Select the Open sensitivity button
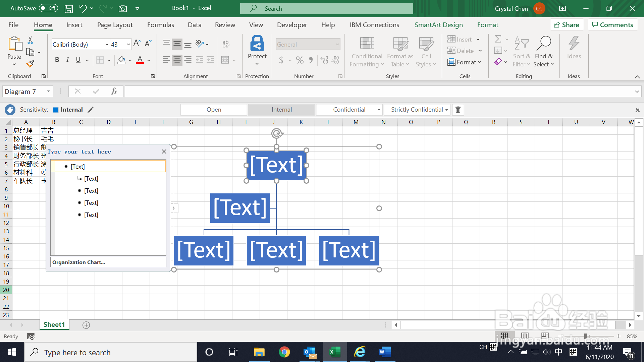 coord(214,110)
